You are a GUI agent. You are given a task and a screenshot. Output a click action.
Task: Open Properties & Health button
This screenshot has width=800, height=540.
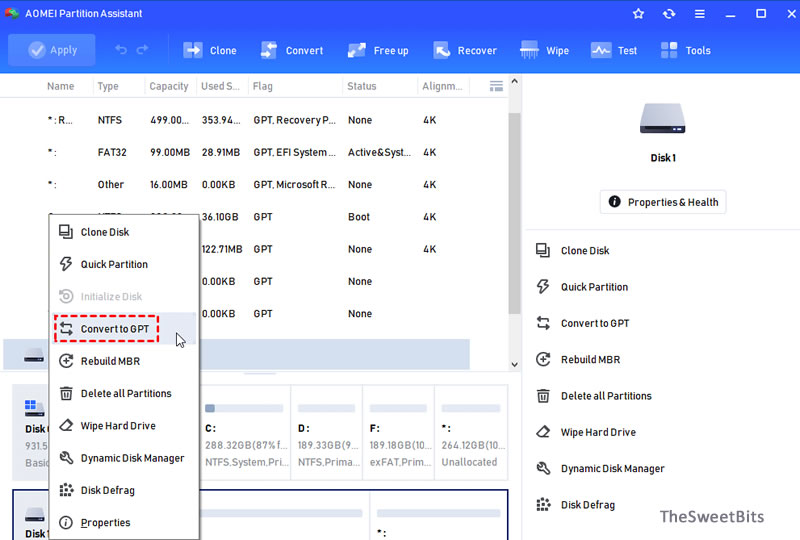663,202
